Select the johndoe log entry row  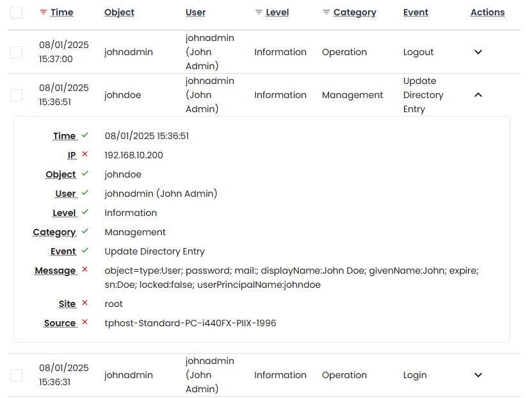click(x=16, y=95)
